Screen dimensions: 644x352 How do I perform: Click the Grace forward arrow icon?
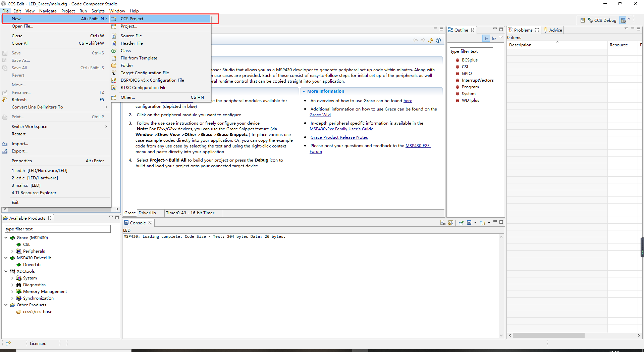tap(423, 40)
